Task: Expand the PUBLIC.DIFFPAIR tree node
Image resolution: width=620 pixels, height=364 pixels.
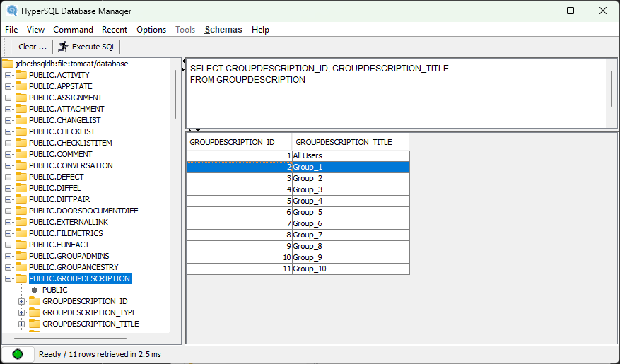Action: coord(8,199)
